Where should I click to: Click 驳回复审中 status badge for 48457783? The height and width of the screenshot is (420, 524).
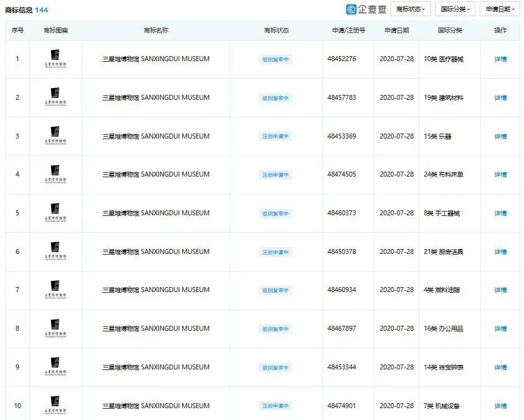[x=275, y=98]
